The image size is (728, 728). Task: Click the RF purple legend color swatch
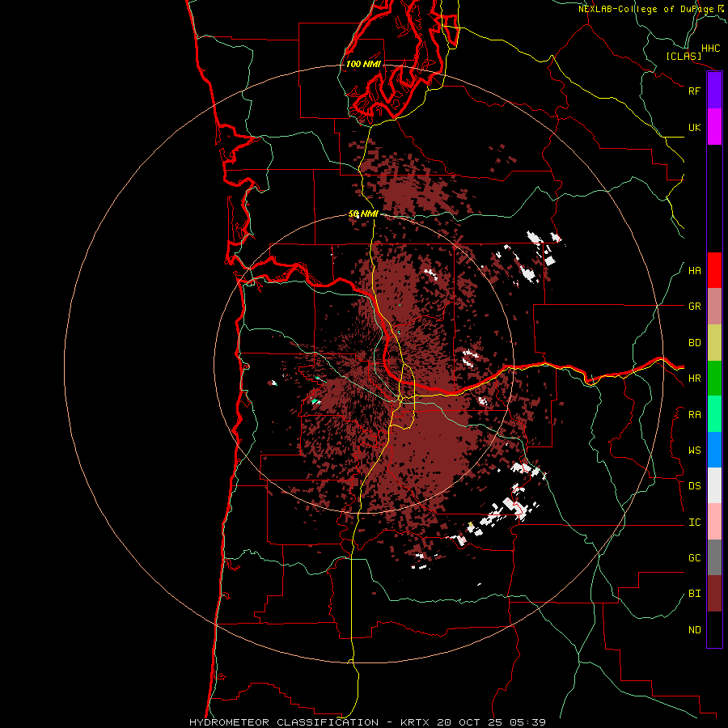coord(714,91)
